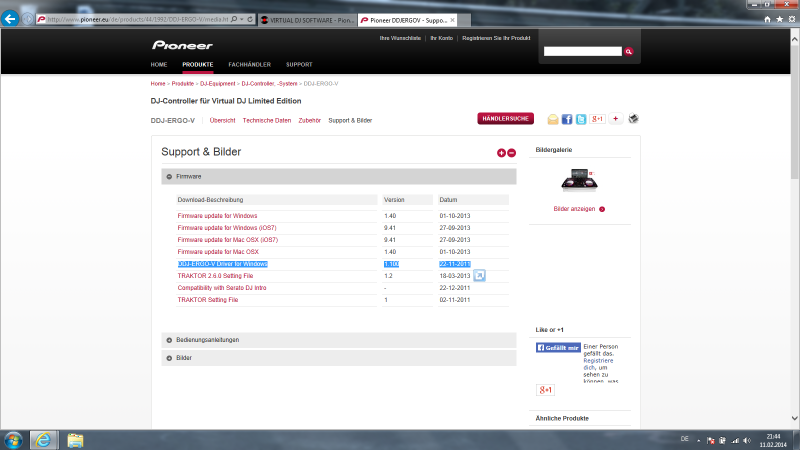Open more sharing options plus icon

point(616,119)
